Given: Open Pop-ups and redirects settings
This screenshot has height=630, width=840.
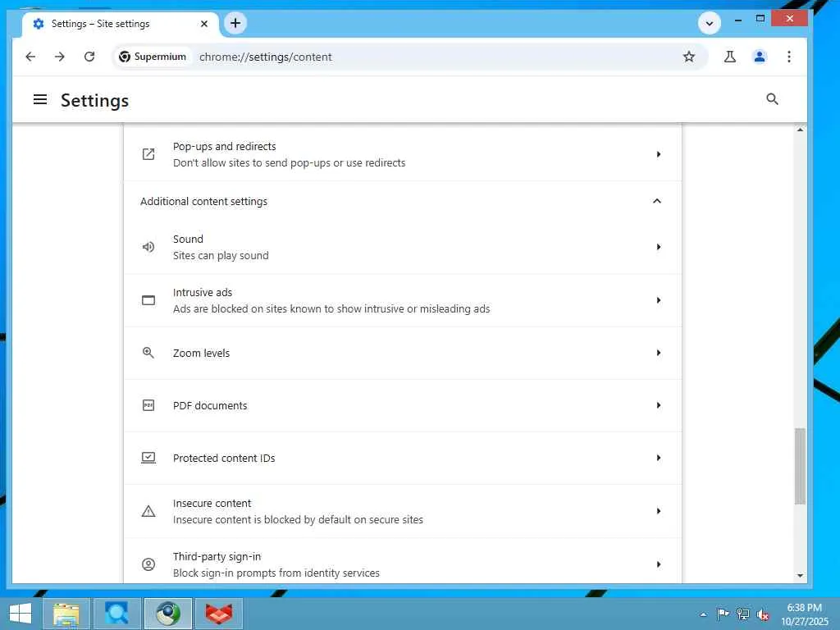Looking at the screenshot, I should [x=402, y=154].
